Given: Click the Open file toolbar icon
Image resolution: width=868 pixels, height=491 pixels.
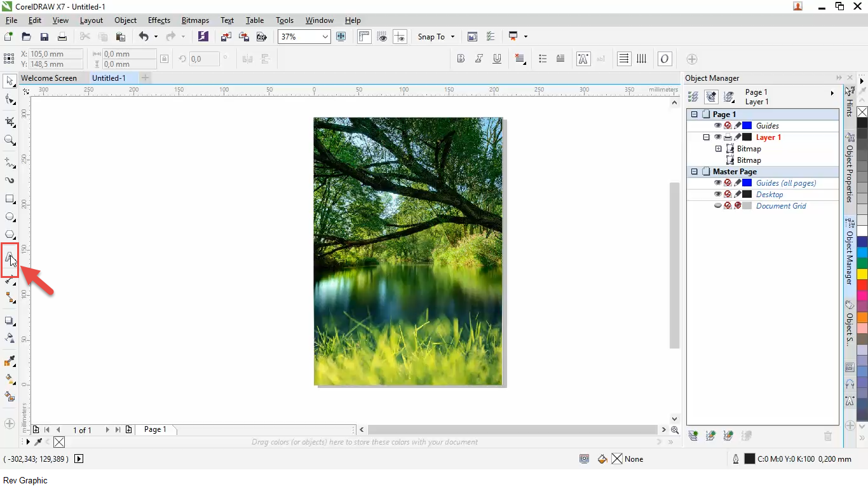Looking at the screenshot, I should point(26,37).
